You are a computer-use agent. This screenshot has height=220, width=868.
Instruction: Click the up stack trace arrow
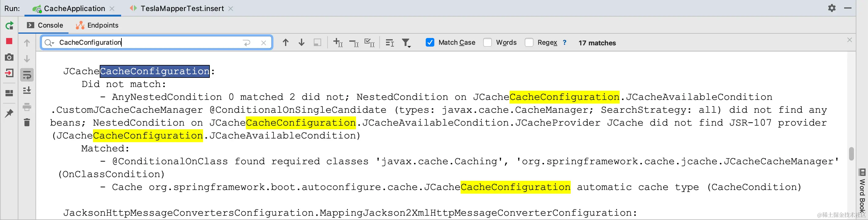coord(27,43)
